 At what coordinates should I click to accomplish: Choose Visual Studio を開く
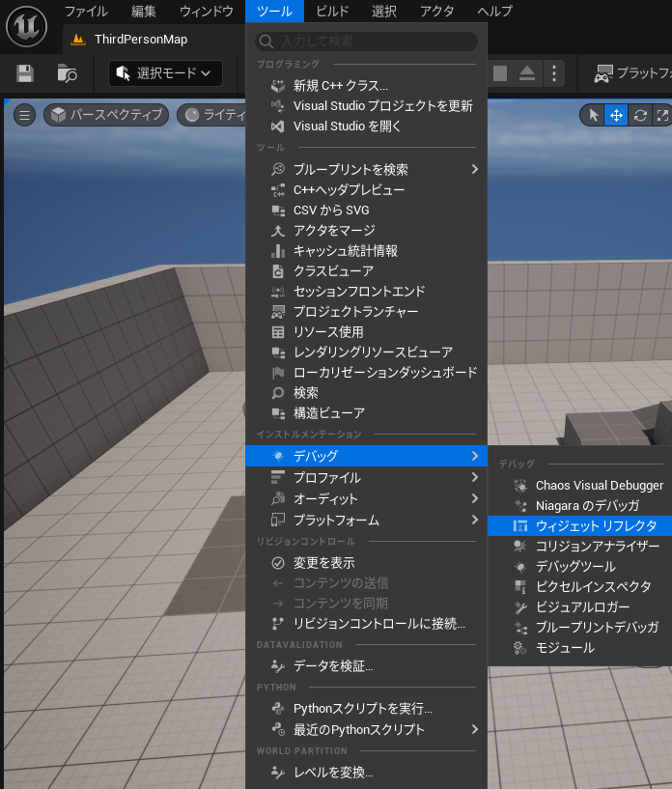tap(366, 126)
